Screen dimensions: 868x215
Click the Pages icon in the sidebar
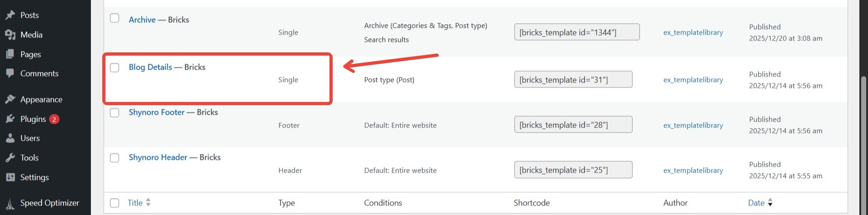click(10, 54)
